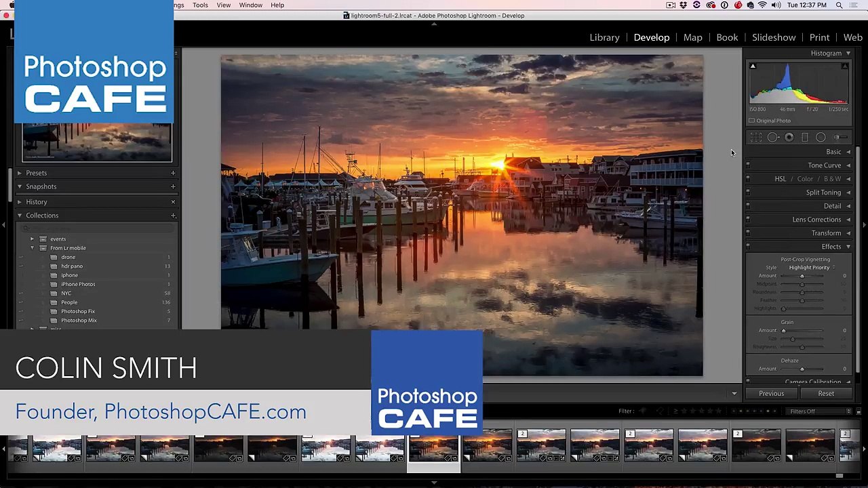The width and height of the screenshot is (868, 488).
Task: Select the Red Eye Correction tool
Action: click(789, 138)
